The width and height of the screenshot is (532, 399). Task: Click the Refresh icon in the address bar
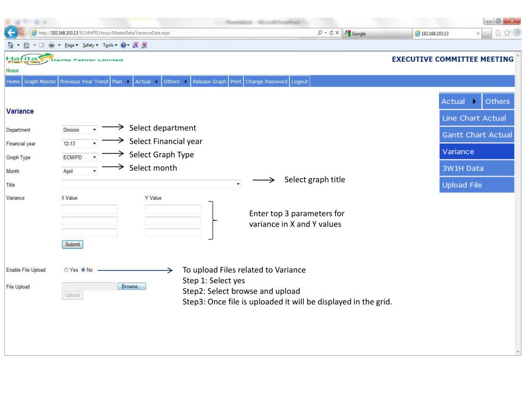(331, 33)
